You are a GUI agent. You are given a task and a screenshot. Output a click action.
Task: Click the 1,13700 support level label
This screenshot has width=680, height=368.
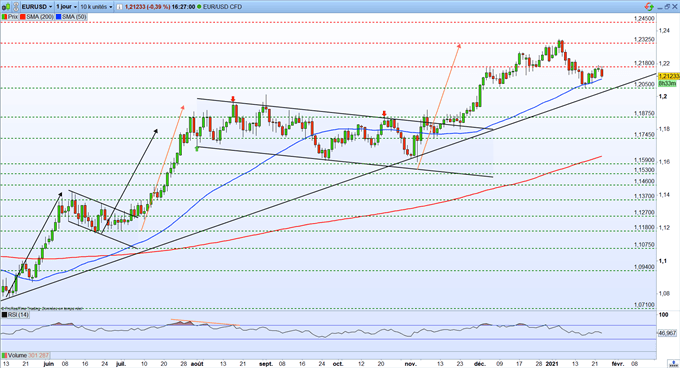coord(644,196)
